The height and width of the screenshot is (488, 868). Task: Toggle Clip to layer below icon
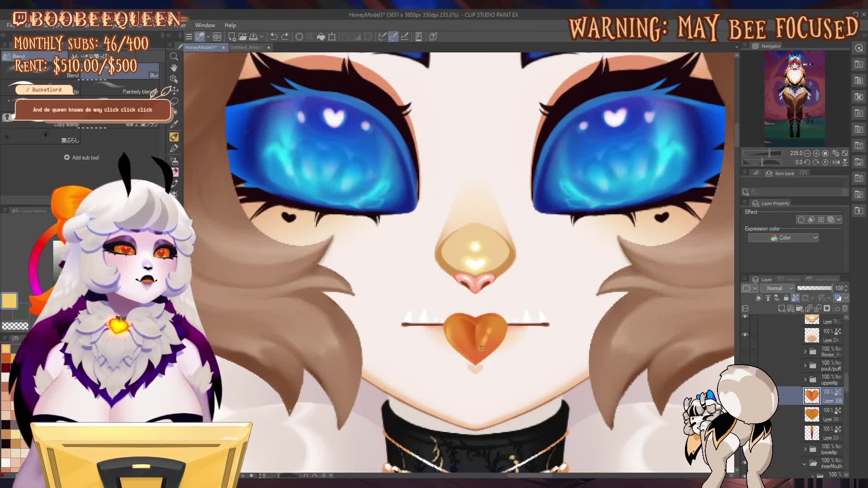[x=759, y=298]
